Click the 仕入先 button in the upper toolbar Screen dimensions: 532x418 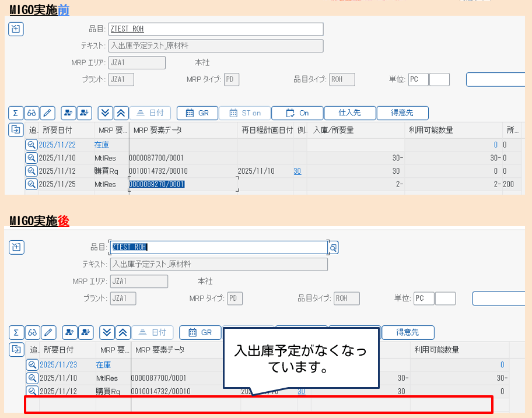(x=349, y=113)
